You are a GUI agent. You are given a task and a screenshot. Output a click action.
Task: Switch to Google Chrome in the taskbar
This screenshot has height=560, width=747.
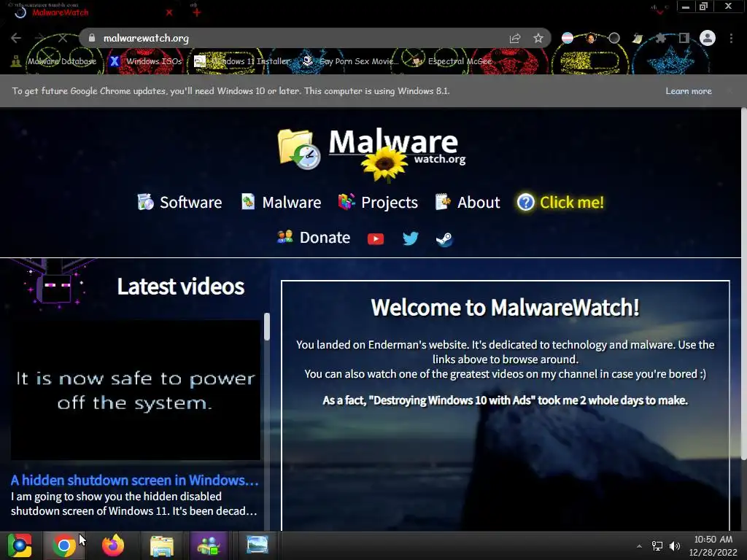click(64, 545)
